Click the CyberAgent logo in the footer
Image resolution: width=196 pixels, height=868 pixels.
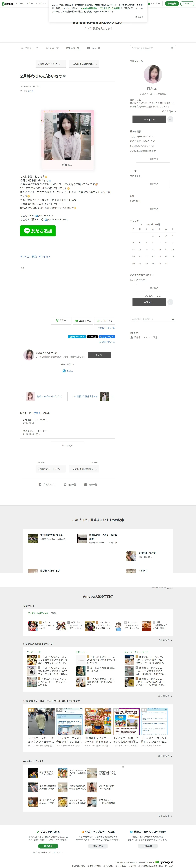point(164,862)
